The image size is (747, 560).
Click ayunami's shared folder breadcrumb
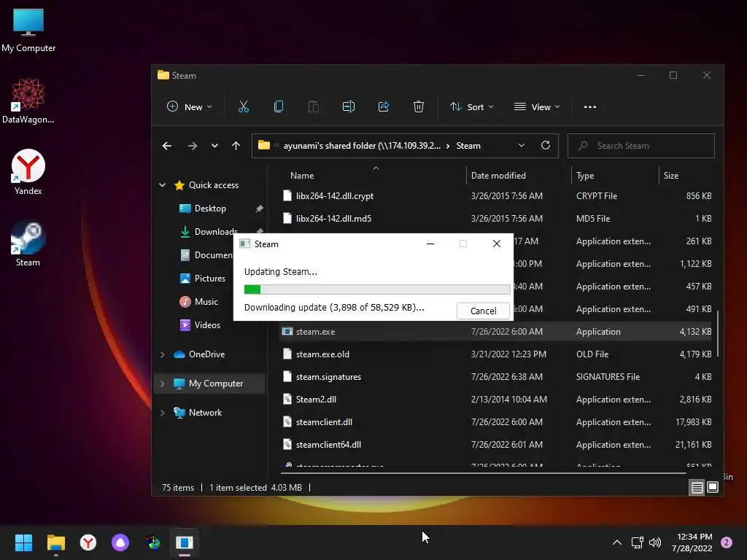(x=362, y=146)
